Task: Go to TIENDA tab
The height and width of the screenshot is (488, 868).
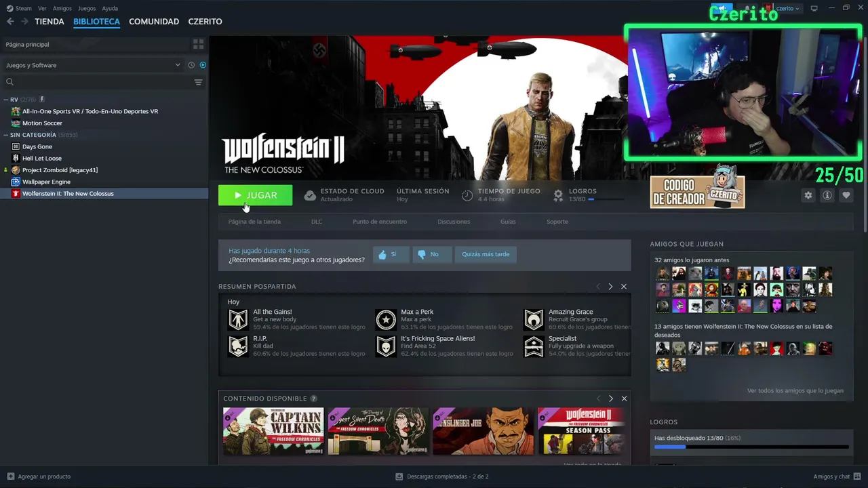Action: [x=50, y=22]
